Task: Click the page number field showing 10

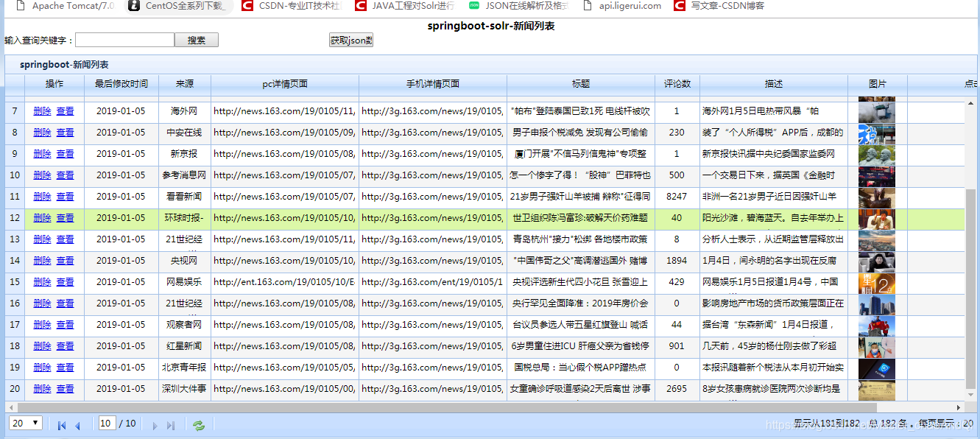Action: (x=107, y=423)
